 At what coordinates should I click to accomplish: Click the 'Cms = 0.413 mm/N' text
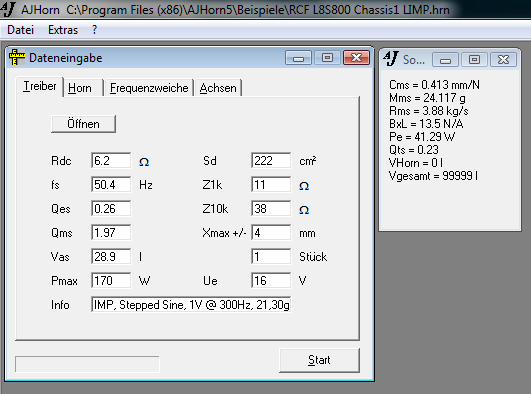coord(434,85)
